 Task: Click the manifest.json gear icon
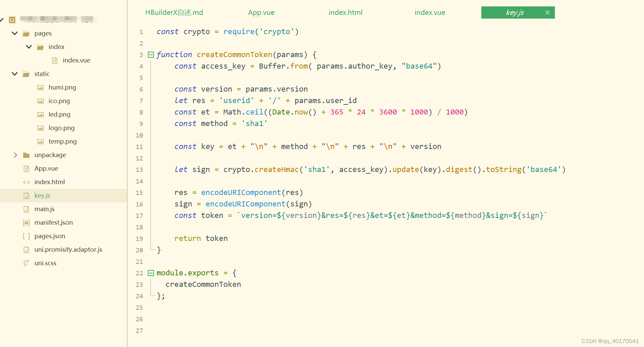click(26, 223)
